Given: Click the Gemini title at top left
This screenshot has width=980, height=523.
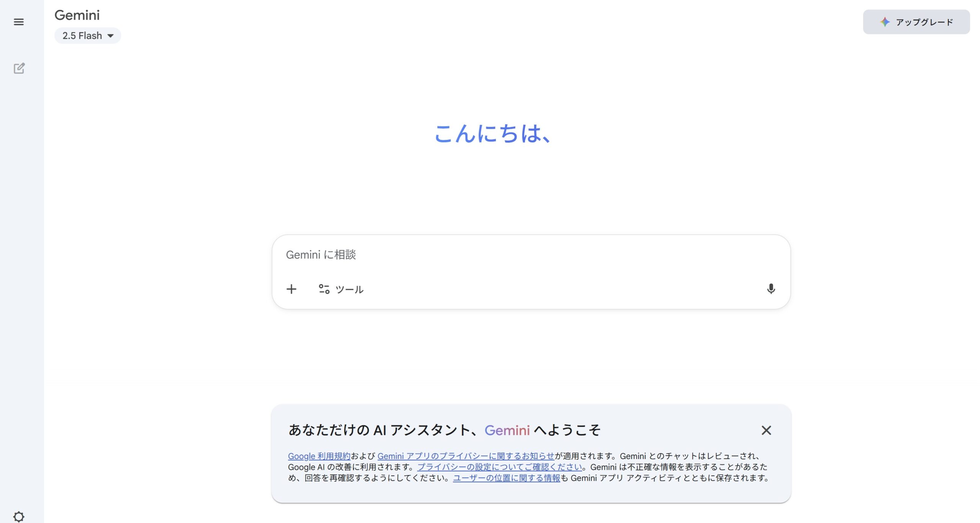Looking at the screenshot, I should [77, 15].
